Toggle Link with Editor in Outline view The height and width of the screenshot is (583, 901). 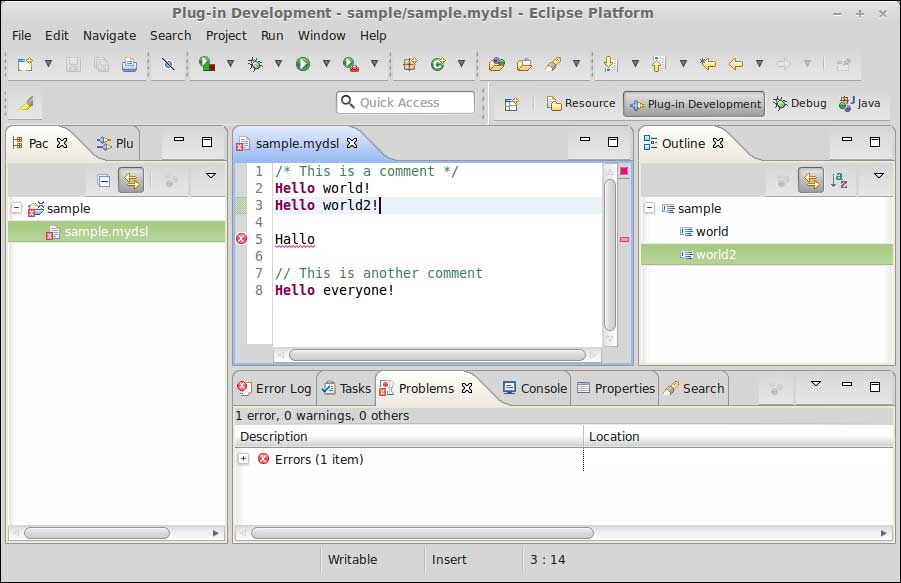tap(810, 180)
